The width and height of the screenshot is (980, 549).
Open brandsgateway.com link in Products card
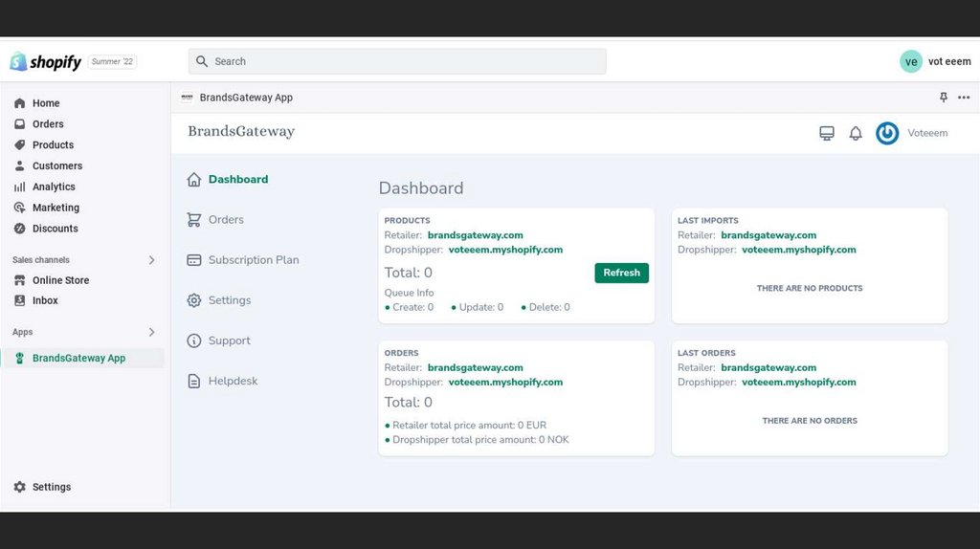point(475,235)
